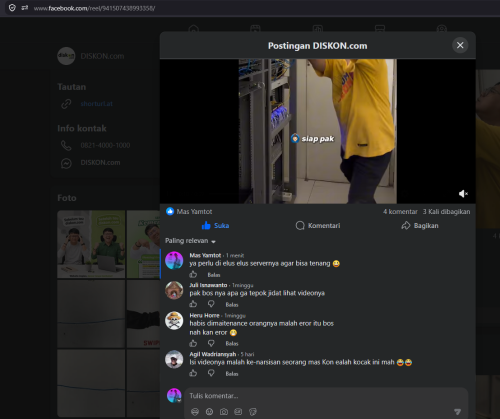Unmute the video with the speaker icon
Image resolution: width=500 pixels, height=419 pixels.
(463, 193)
